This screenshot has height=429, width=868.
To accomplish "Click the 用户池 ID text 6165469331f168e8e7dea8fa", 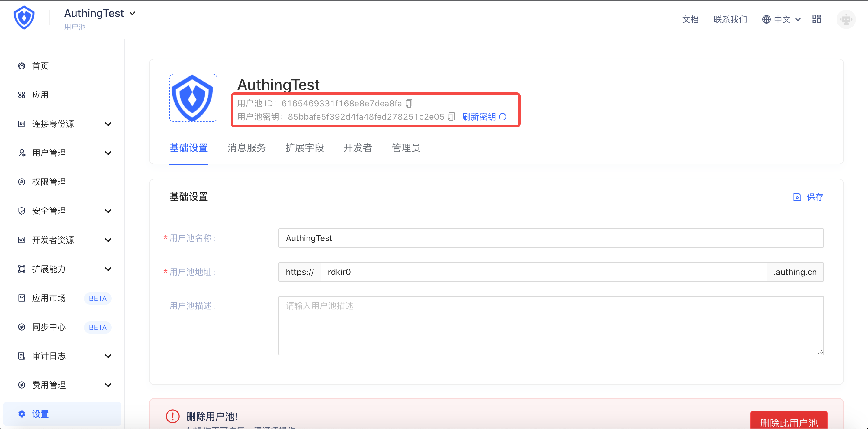I will point(341,103).
